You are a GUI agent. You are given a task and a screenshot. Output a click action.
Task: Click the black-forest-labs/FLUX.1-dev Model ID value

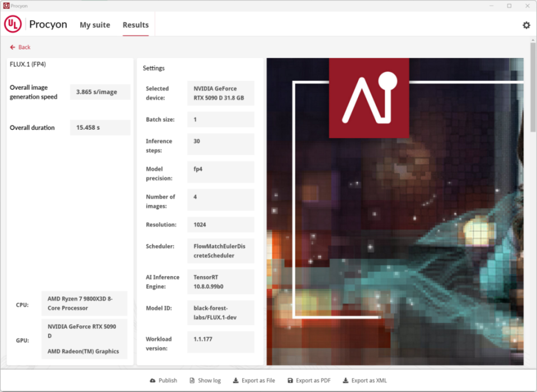220,313
